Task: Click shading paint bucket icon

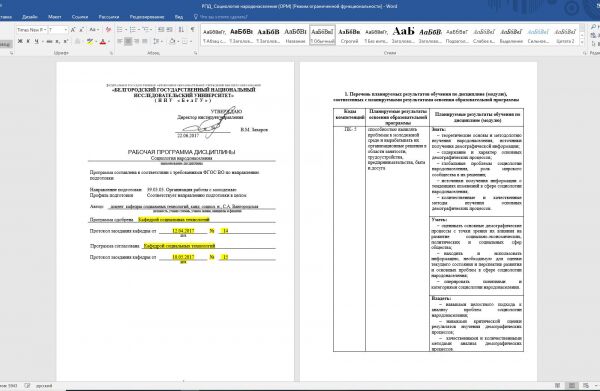Action: point(172,41)
